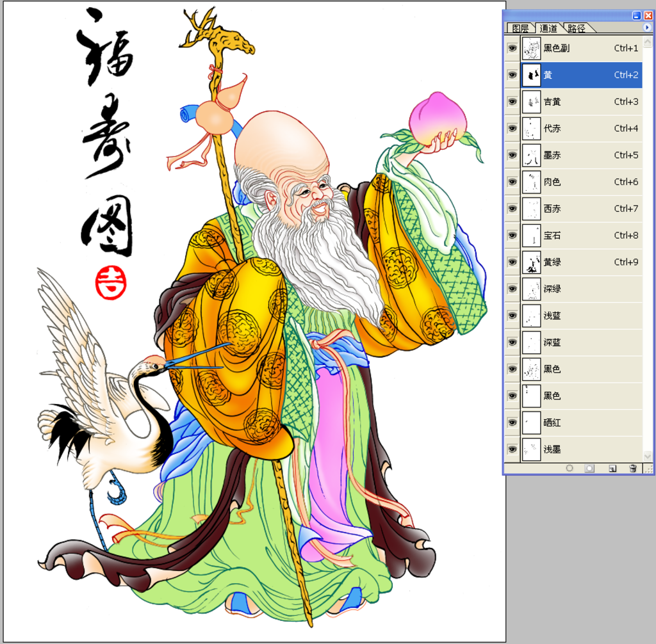
Task: Click Save selection as channel icon
Action: [589, 468]
